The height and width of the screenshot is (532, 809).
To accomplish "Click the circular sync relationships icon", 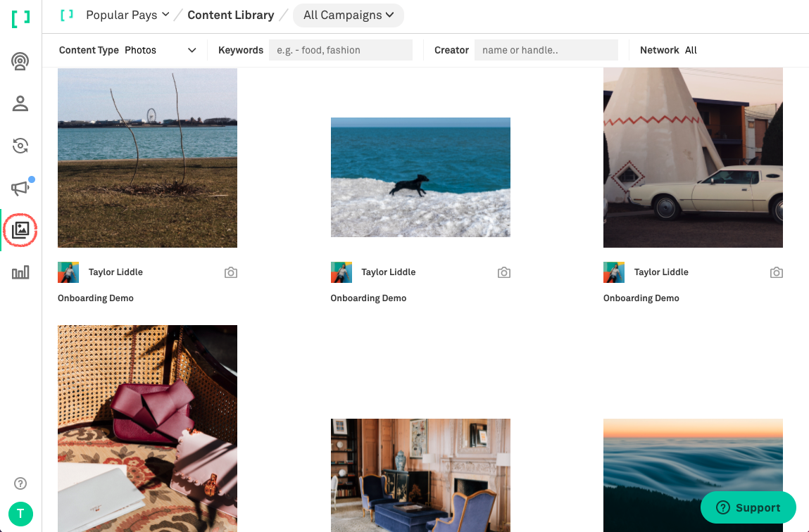I will (20, 146).
